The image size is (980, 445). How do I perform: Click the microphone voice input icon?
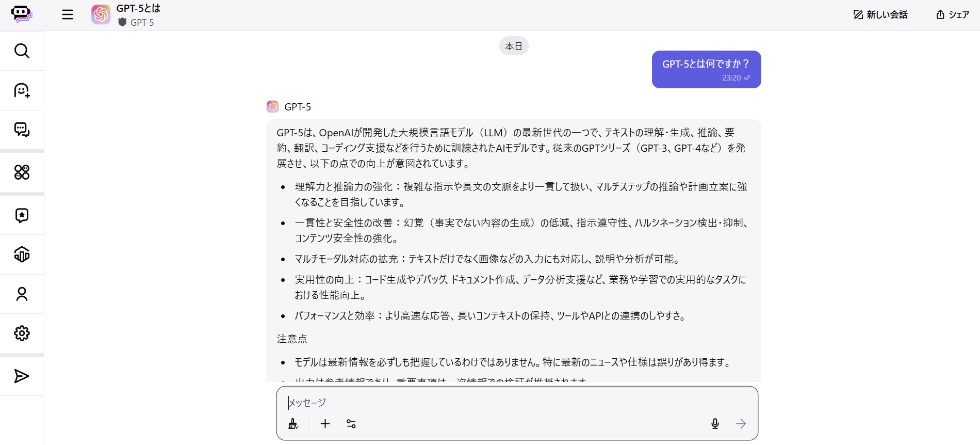(x=715, y=424)
